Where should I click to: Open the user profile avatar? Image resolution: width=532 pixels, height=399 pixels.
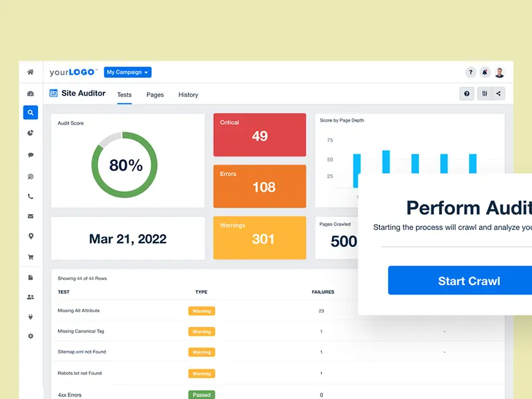coord(500,72)
